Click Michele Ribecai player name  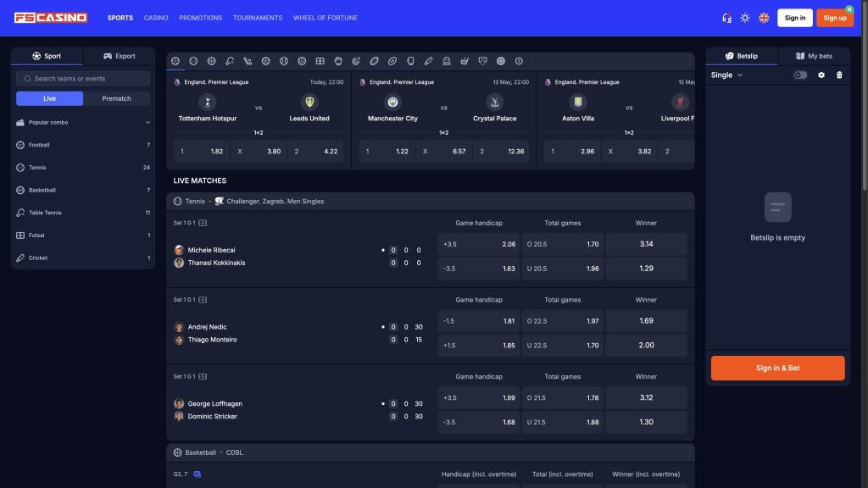(211, 250)
